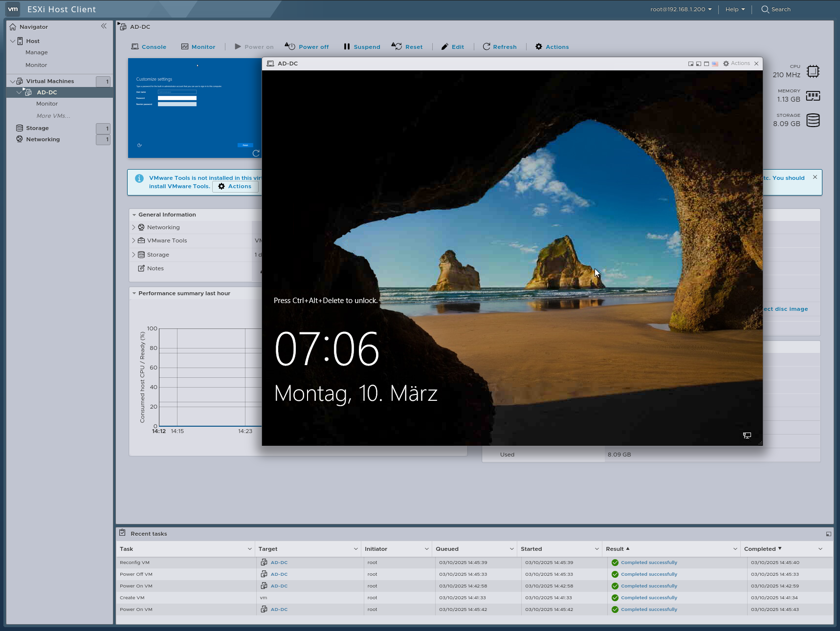
Task: Click the VMware logo icon
Action: click(13, 9)
